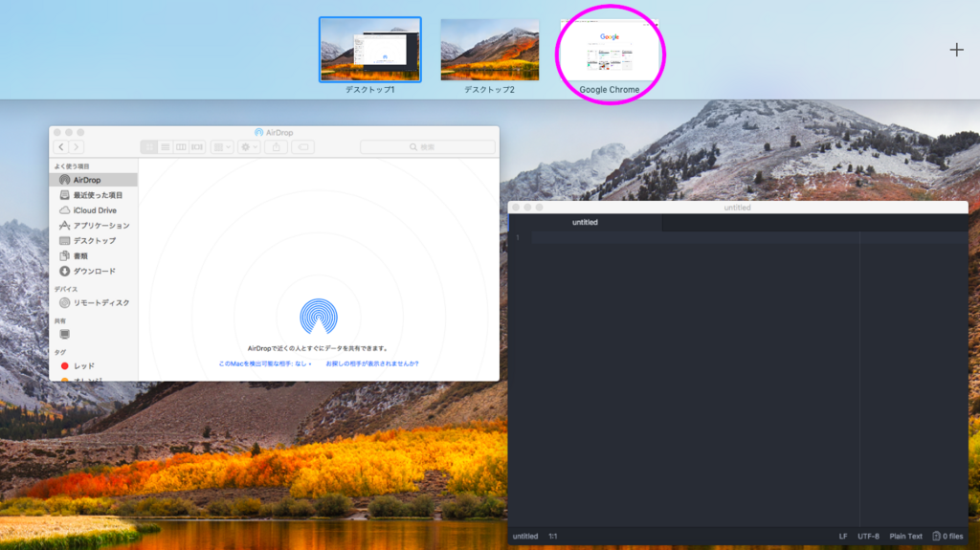Select shared computer icon in sidebar
Viewport: 980px width, 550px height.
(64, 335)
